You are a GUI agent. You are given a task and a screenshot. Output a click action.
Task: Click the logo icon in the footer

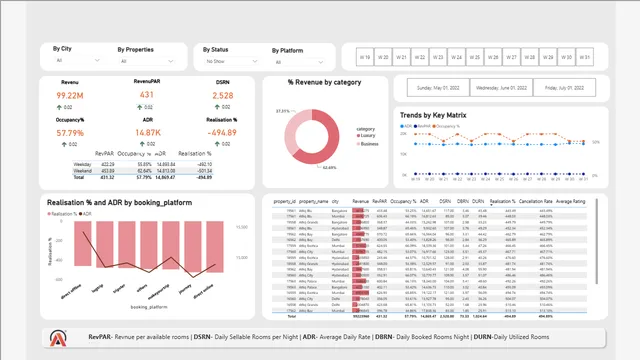58,338
